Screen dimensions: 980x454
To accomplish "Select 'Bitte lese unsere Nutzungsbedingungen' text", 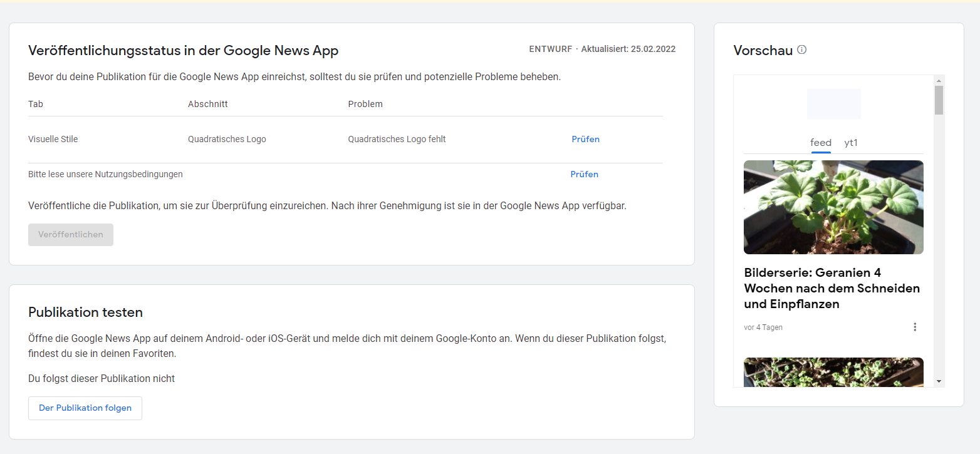I will click(x=105, y=175).
